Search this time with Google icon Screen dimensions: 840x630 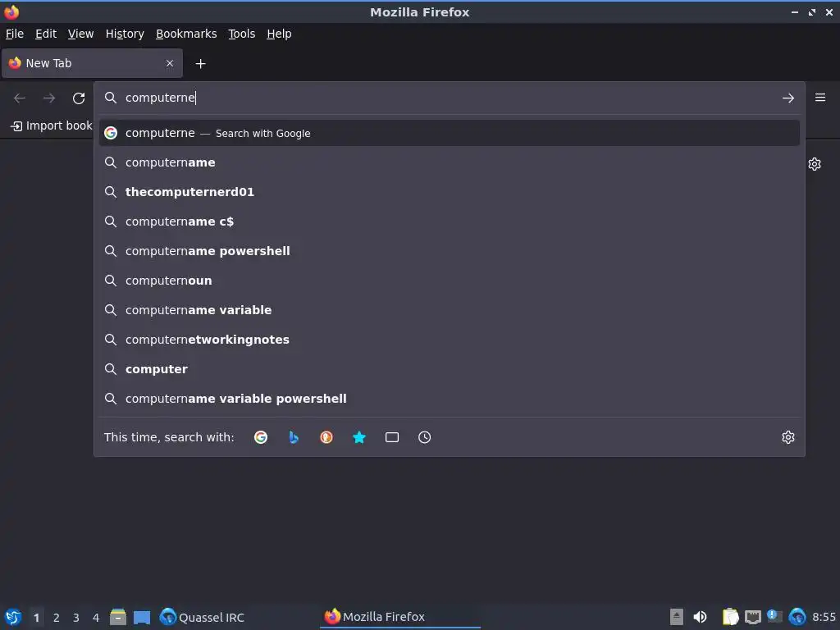(x=261, y=437)
